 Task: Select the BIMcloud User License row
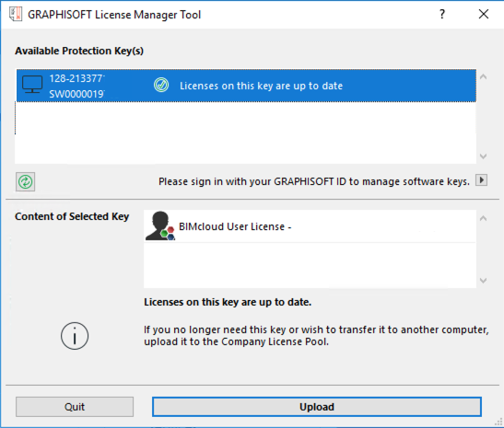tap(310, 226)
